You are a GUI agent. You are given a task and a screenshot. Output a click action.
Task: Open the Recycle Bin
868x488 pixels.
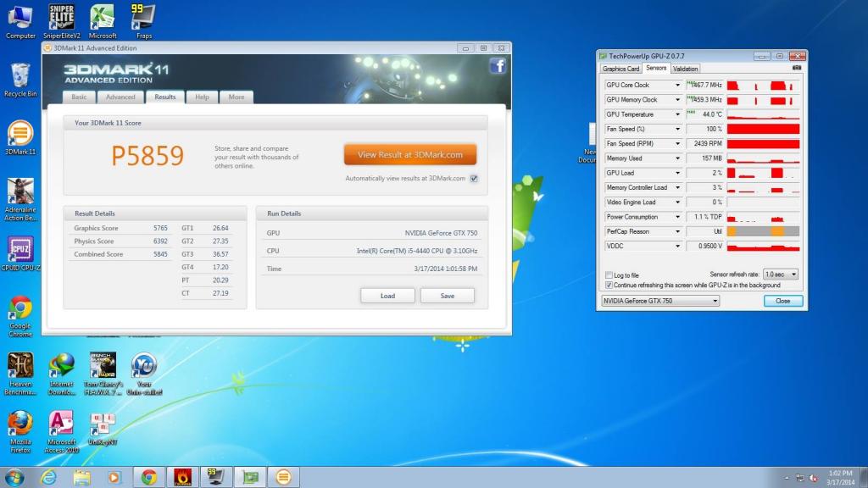[20, 80]
